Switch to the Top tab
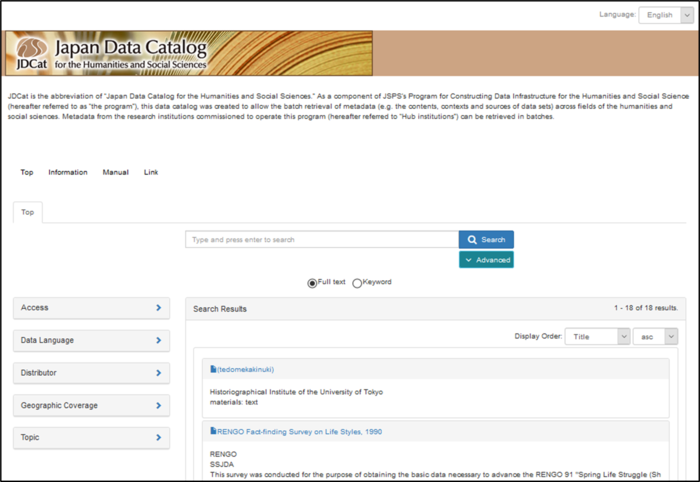 tap(28, 212)
